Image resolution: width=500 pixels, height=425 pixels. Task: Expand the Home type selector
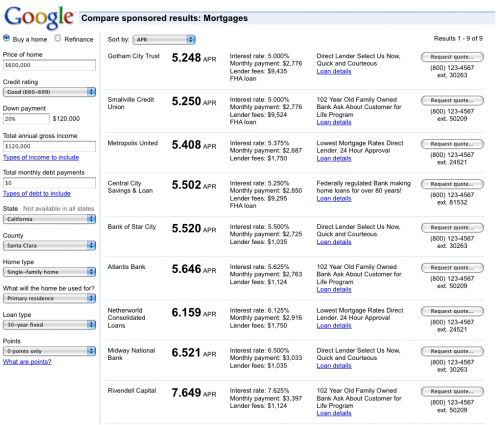(x=49, y=272)
